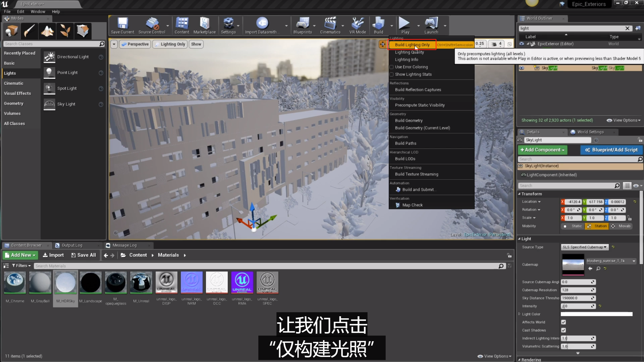
Task: Click the Import button in Content Browser
Action: point(53,255)
